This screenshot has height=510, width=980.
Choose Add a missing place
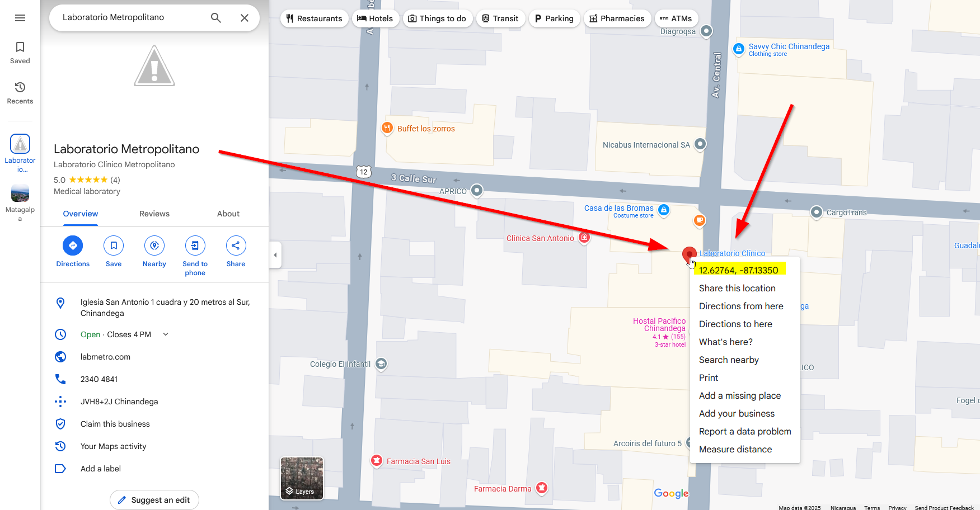pyautogui.click(x=740, y=395)
